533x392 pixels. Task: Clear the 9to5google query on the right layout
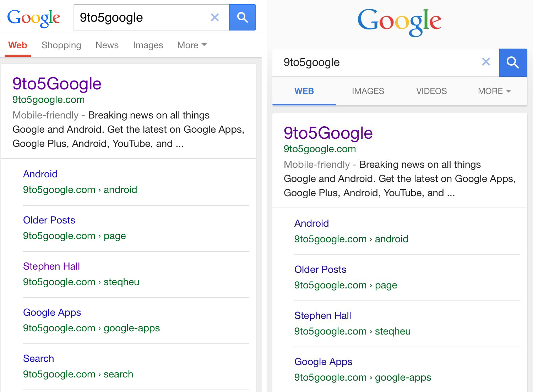[x=486, y=62]
